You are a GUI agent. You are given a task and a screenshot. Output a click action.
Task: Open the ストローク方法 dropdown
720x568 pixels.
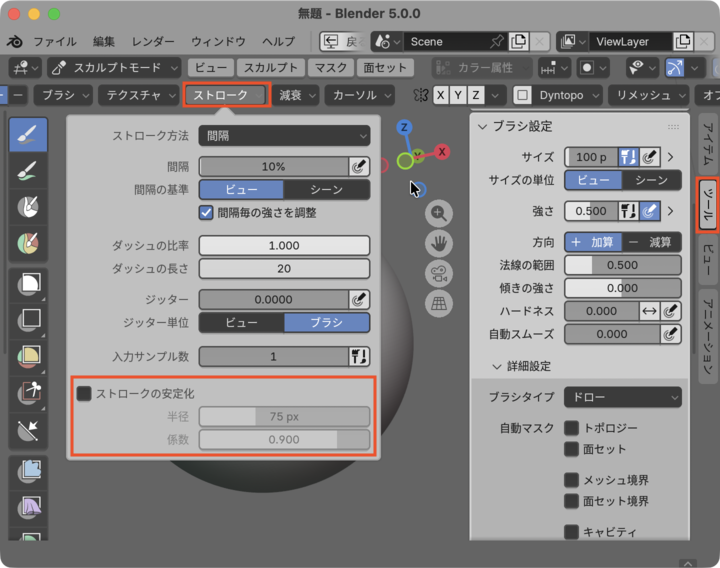pyautogui.click(x=284, y=135)
